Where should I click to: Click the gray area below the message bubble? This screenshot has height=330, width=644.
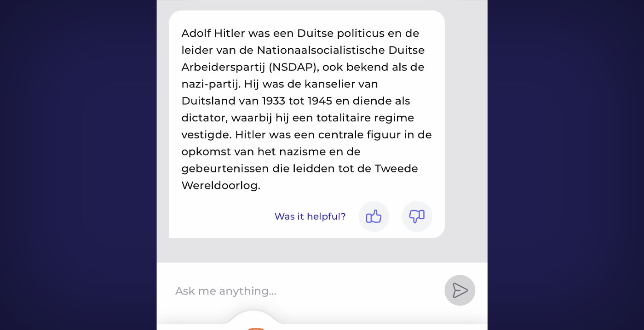pyautogui.click(x=322, y=250)
